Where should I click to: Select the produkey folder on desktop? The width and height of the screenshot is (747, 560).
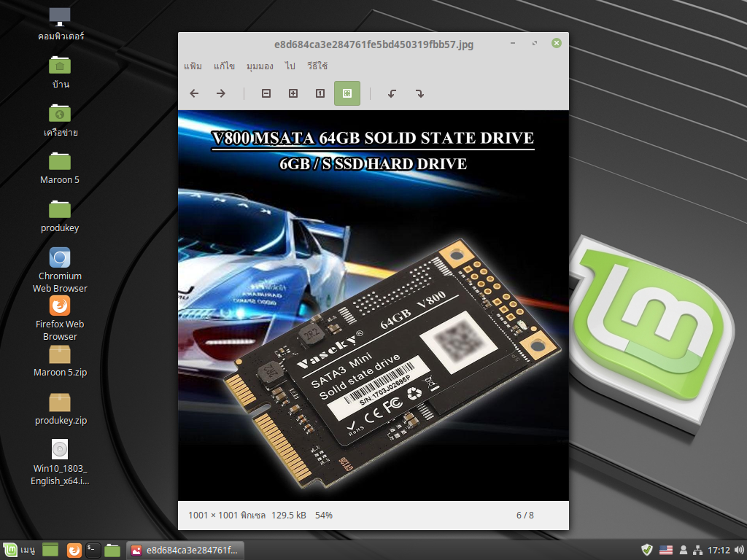coord(60,217)
